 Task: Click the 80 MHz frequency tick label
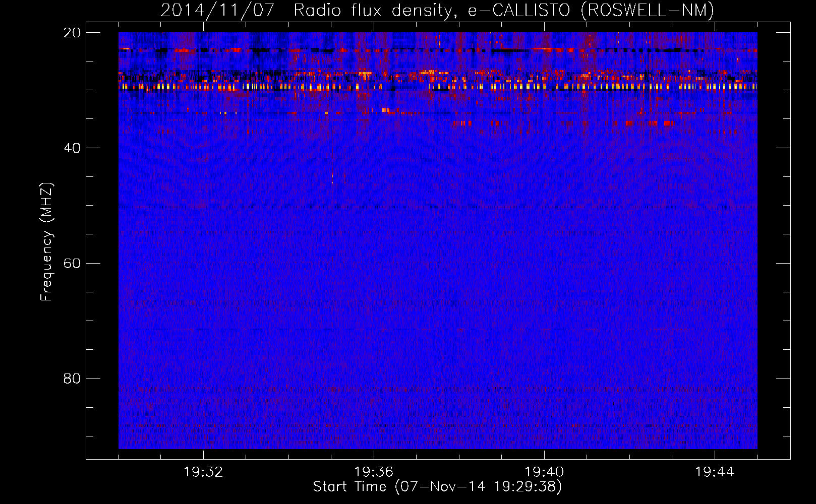[72, 379]
